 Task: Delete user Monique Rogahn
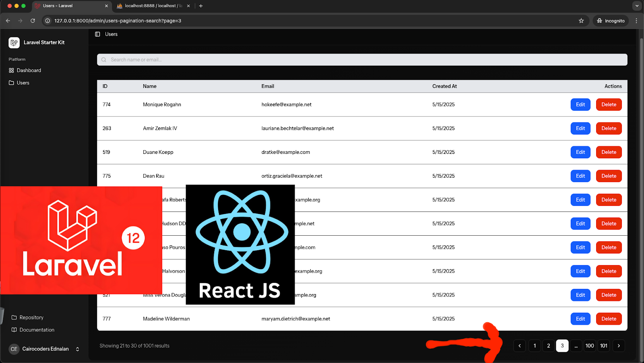[x=609, y=105]
